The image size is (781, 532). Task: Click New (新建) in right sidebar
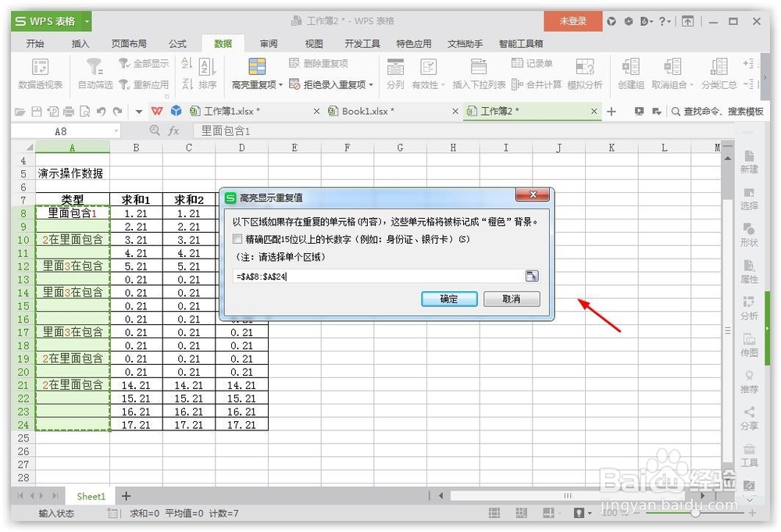tap(749, 162)
